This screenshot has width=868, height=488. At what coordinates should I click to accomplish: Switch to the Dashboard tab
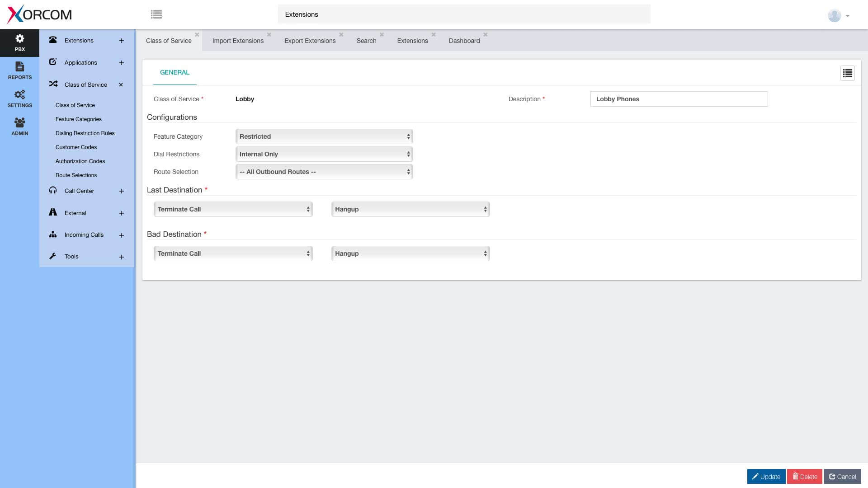pyautogui.click(x=464, y=41)
